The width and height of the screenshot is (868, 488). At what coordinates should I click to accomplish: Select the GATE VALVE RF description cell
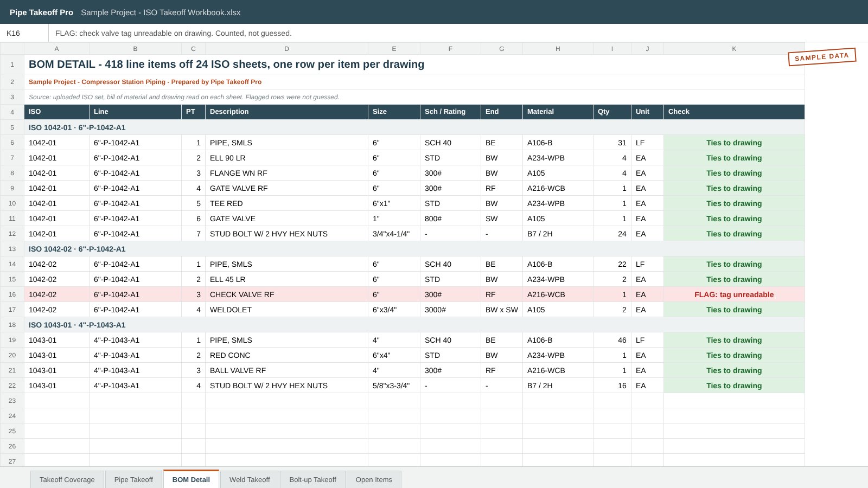tap(286, 188)
